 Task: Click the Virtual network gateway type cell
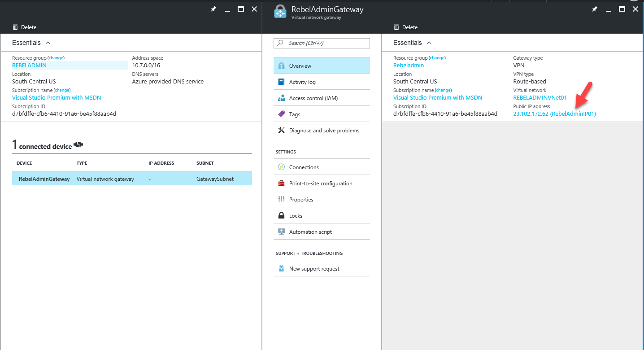(105, 179)
